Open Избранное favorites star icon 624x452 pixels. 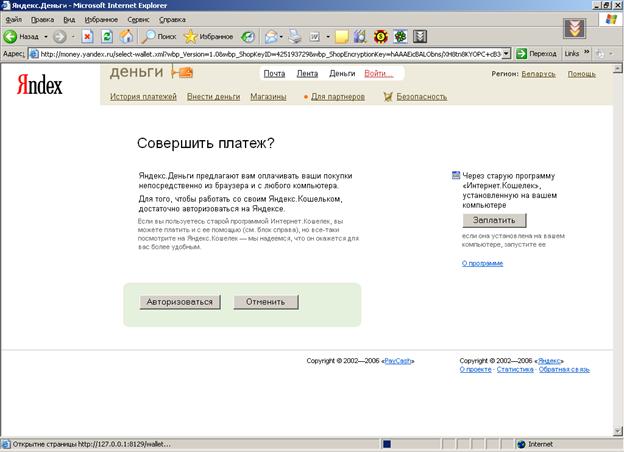click(208, 37)
